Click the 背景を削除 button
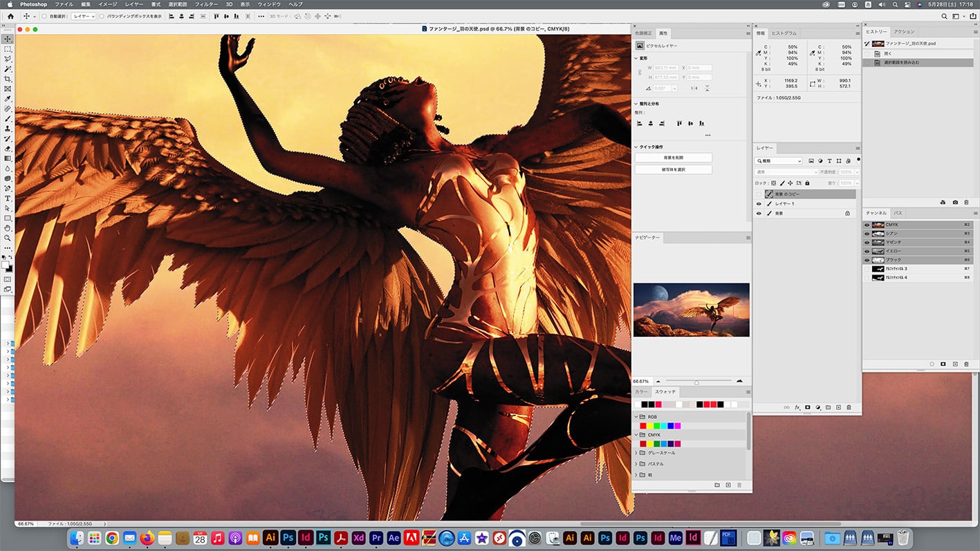980x551 pixels. point(673,158)
